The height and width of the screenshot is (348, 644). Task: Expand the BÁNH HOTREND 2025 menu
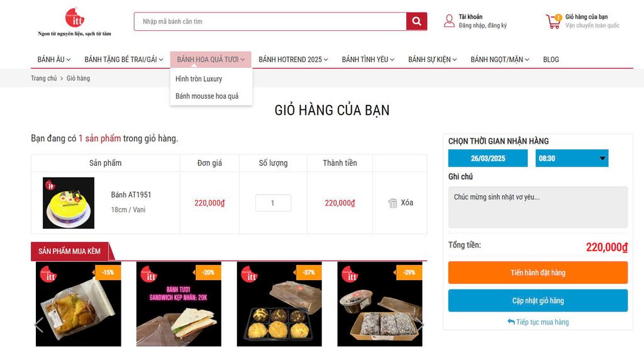[293, 60]
